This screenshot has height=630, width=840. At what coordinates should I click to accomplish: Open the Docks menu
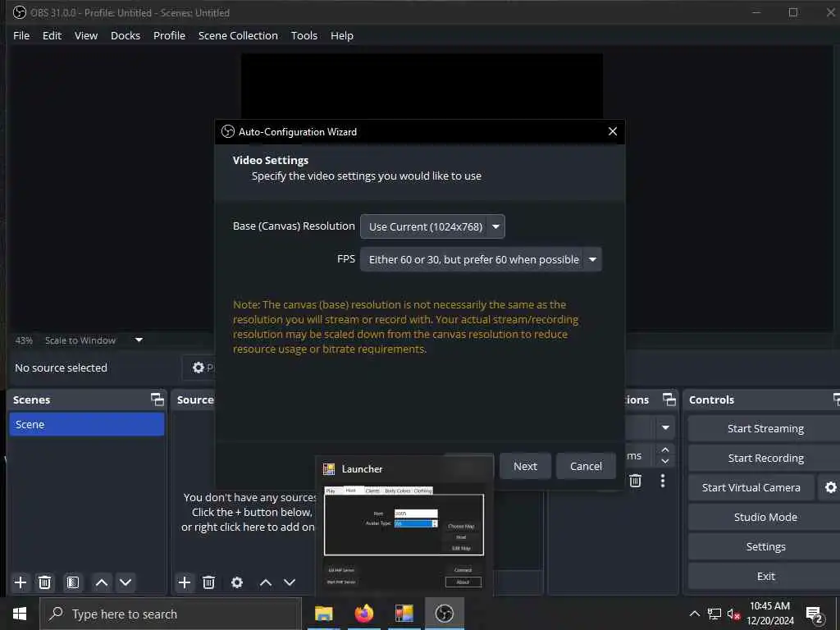[126, 35]
